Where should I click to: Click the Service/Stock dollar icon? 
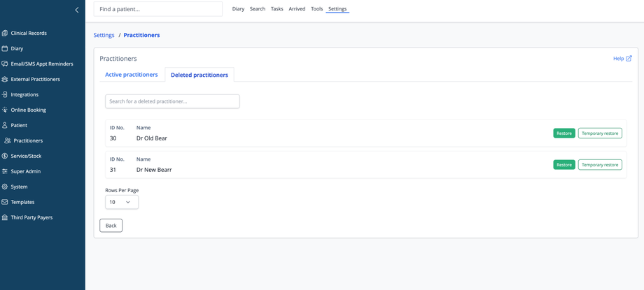point(5,156)
